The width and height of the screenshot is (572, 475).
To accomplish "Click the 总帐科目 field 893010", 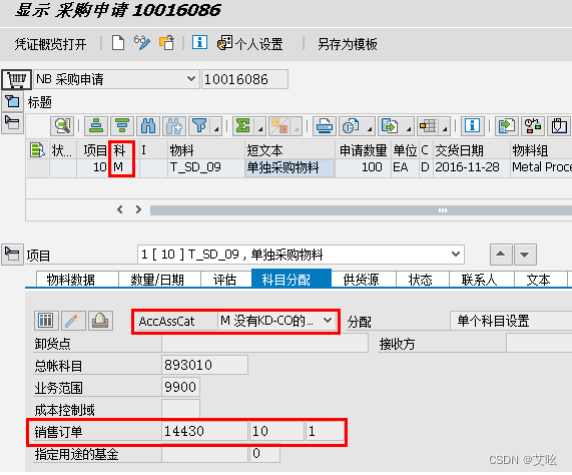I will click(x=204, y=365).
